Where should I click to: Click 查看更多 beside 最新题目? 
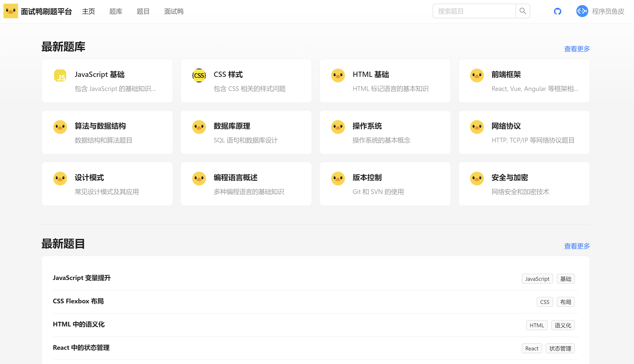coord(577,246)
